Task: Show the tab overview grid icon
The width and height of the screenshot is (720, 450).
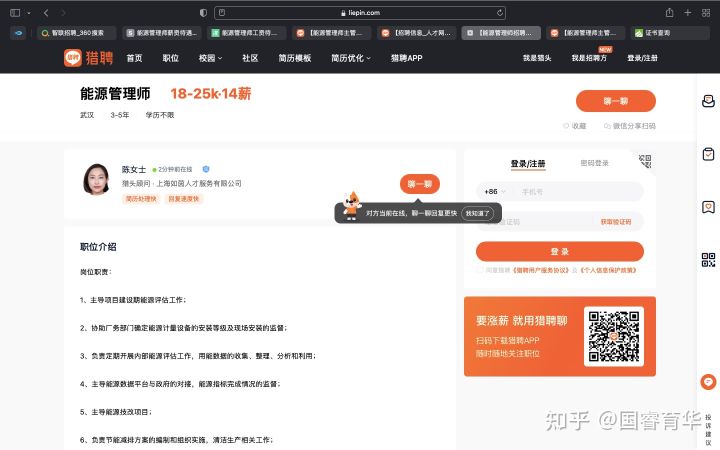Action: coord(706,13)
